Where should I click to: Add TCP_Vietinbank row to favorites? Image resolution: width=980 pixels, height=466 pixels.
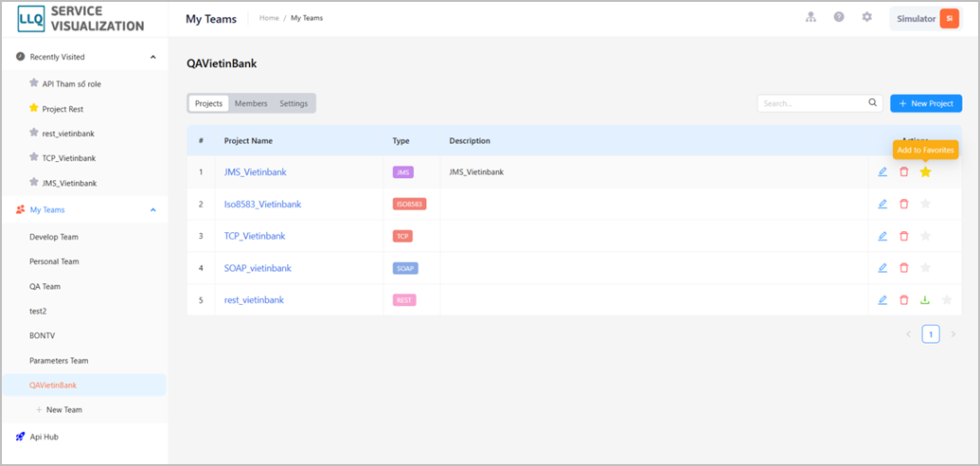(x=926, y=236)
